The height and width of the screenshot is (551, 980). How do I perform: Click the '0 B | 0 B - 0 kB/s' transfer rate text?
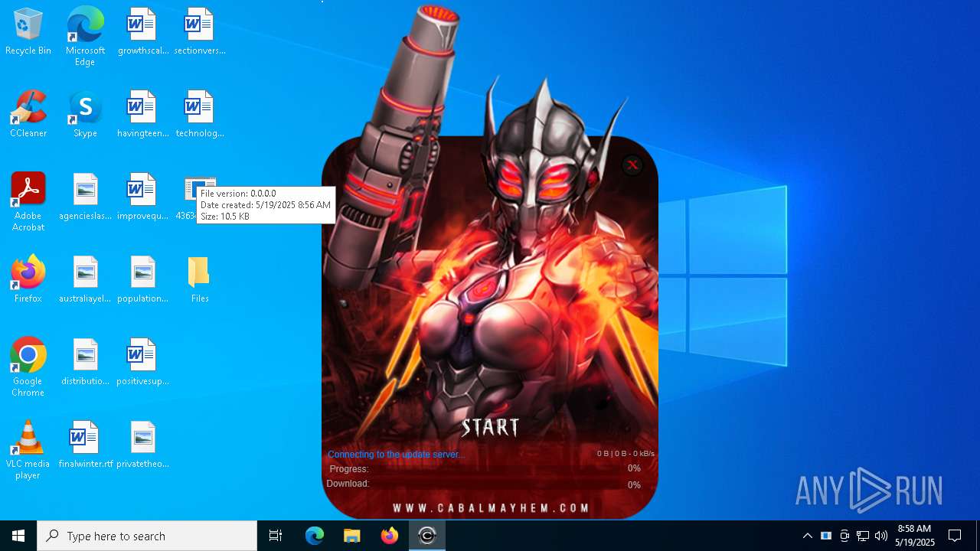point(626,454)
